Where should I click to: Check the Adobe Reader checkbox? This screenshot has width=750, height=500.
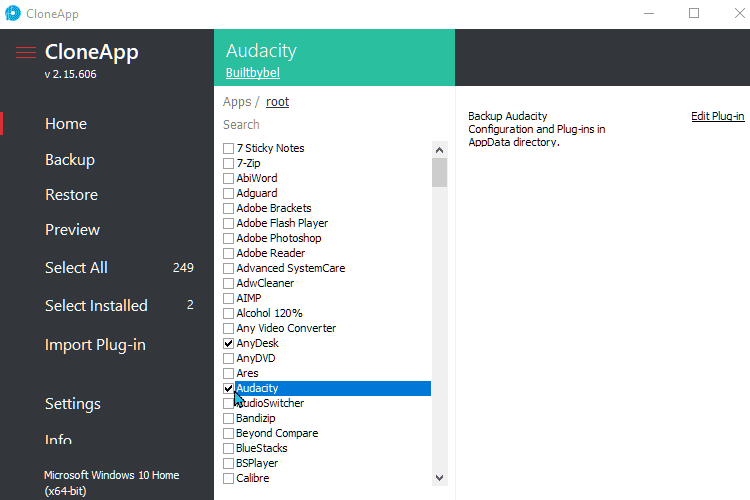229,254
